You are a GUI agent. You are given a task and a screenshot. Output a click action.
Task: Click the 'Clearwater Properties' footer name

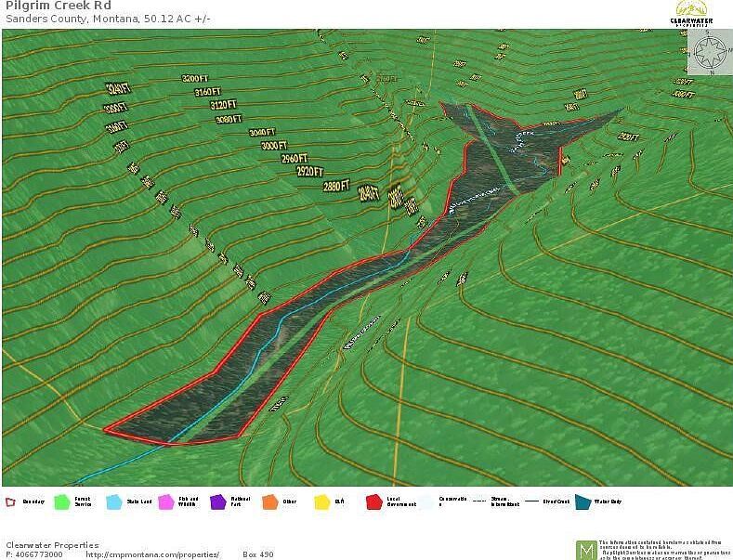click(52, 545)
